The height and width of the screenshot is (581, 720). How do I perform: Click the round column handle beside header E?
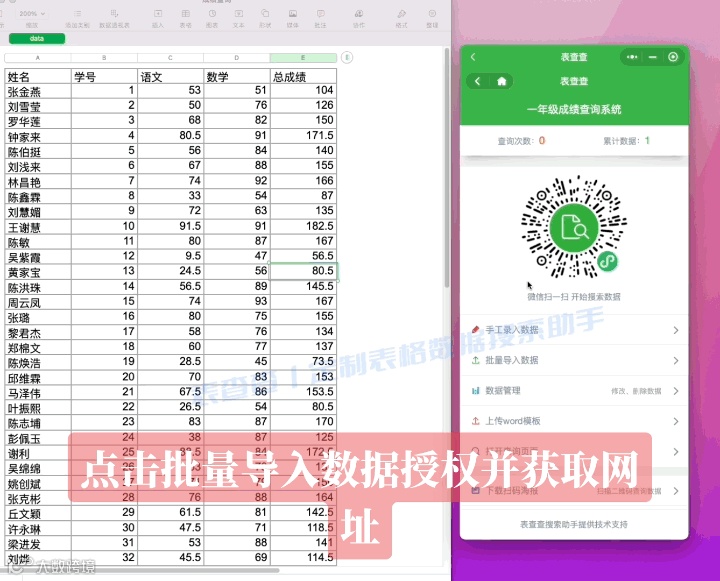347,58
